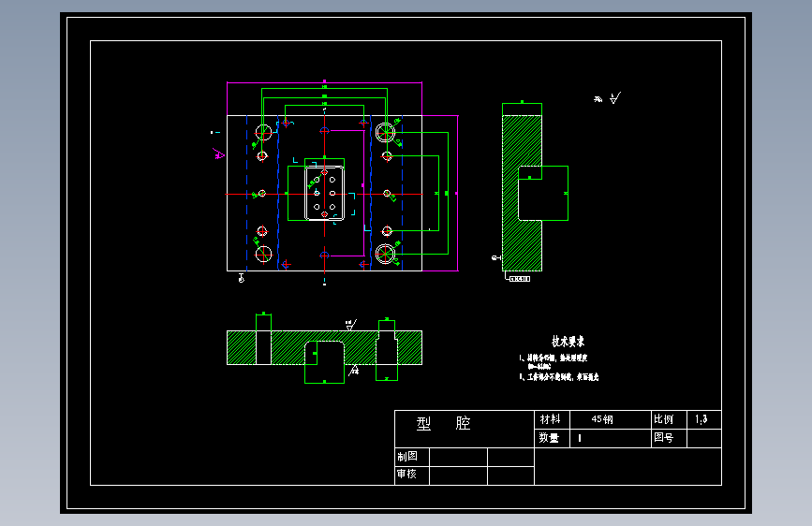Click the '图号' drawing number label
Viewport: 812px width, 526px height.
(663, 437)
